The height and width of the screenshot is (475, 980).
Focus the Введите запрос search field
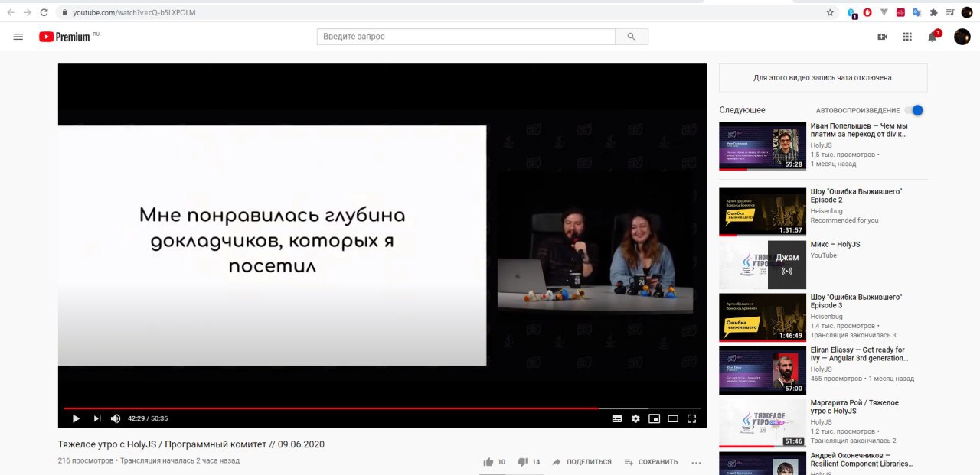[x=466, y=37]
